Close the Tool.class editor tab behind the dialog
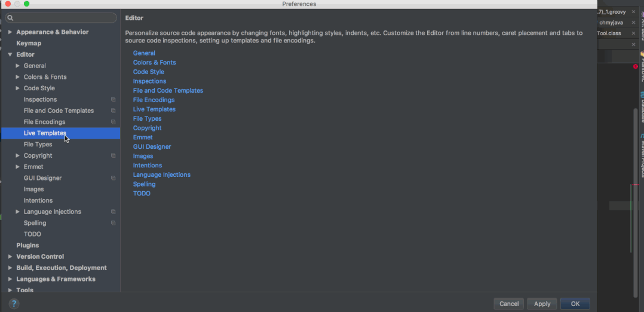Viewport: 644px width, 312px height. coord(633,33)
